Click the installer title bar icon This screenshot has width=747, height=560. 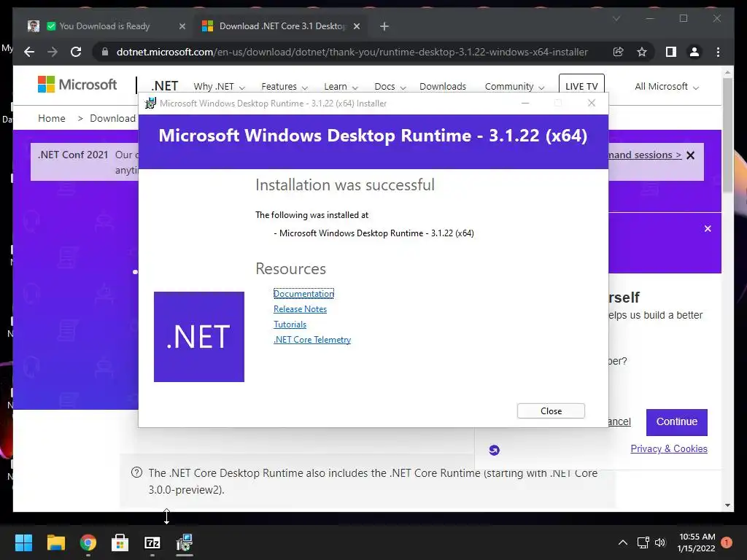(x=150, y=104)
